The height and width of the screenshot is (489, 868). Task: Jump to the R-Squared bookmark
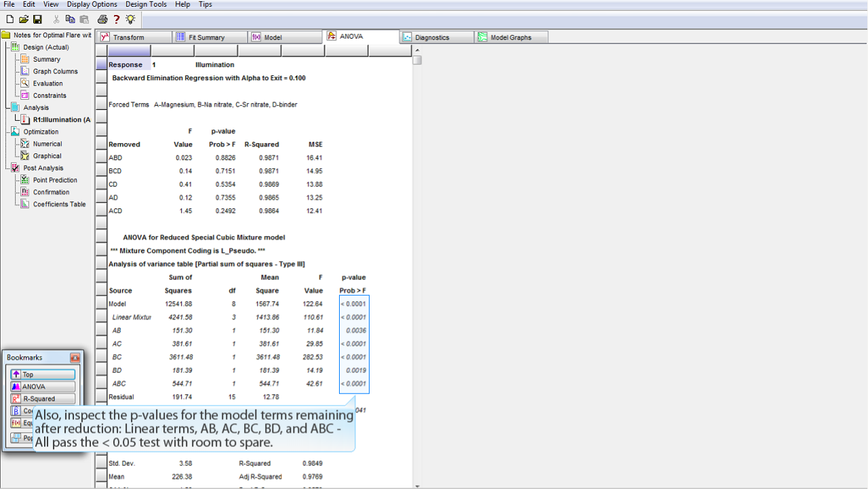tap(43, 399)
